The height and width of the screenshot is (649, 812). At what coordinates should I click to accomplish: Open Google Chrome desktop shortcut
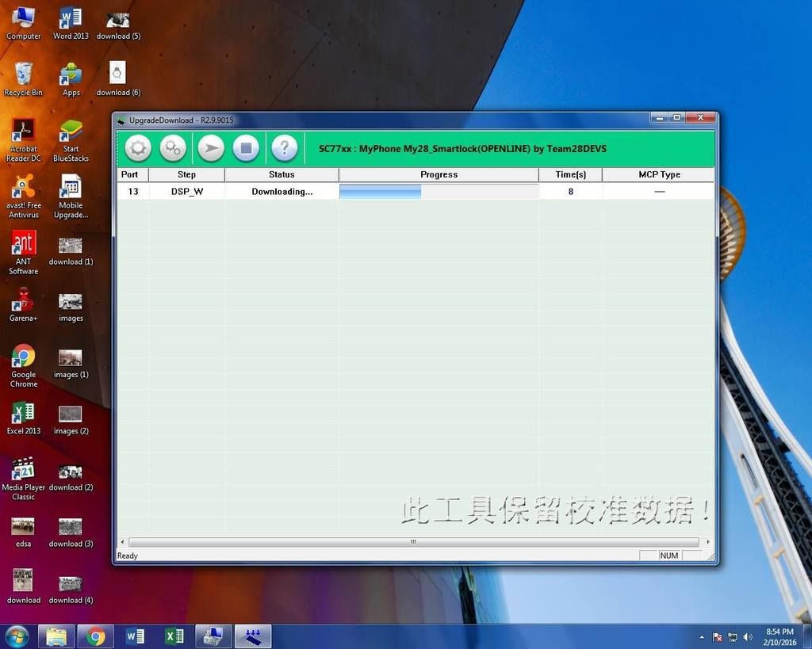(x=24, y=365)
